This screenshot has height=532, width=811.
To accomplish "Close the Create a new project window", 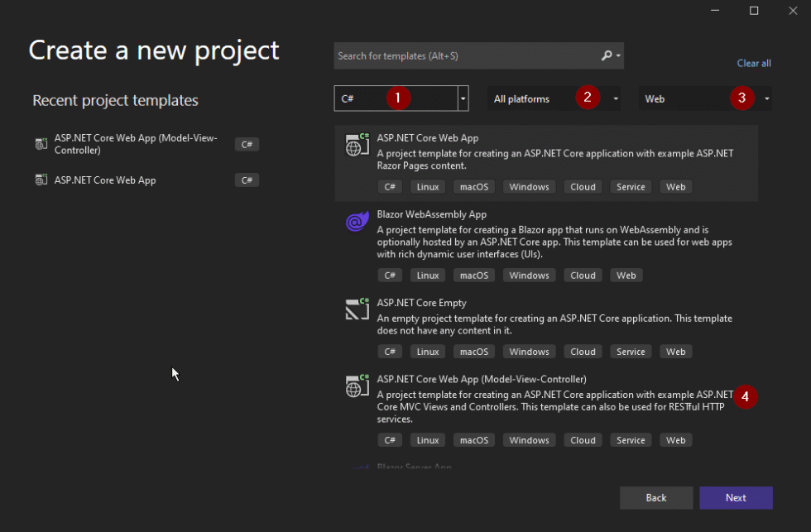I will [x=793, y=10].
